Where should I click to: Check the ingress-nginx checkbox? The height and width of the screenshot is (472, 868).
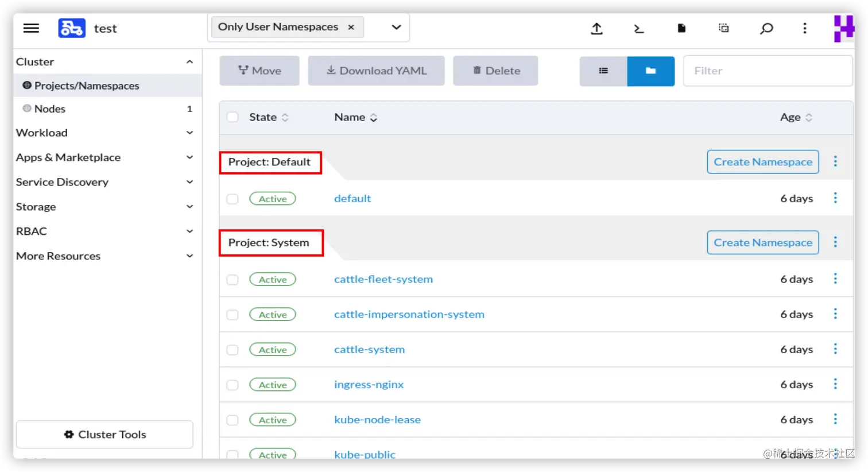[x=232, y=385]
